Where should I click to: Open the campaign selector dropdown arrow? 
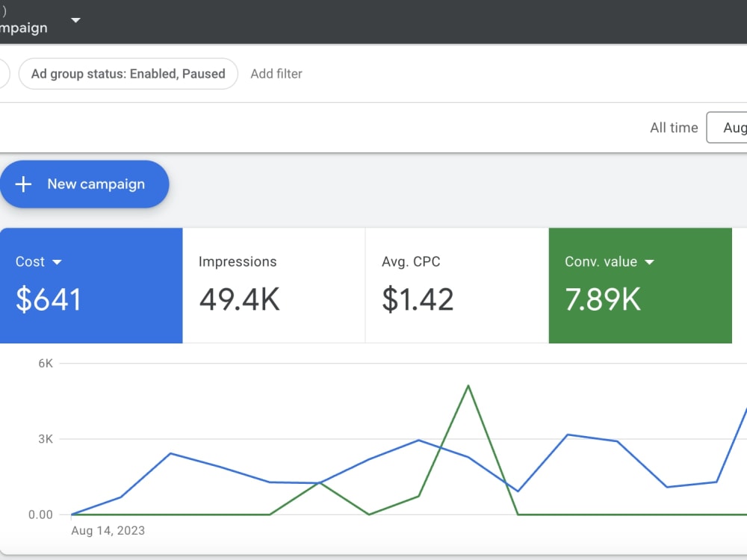click(x=75, y=20)
